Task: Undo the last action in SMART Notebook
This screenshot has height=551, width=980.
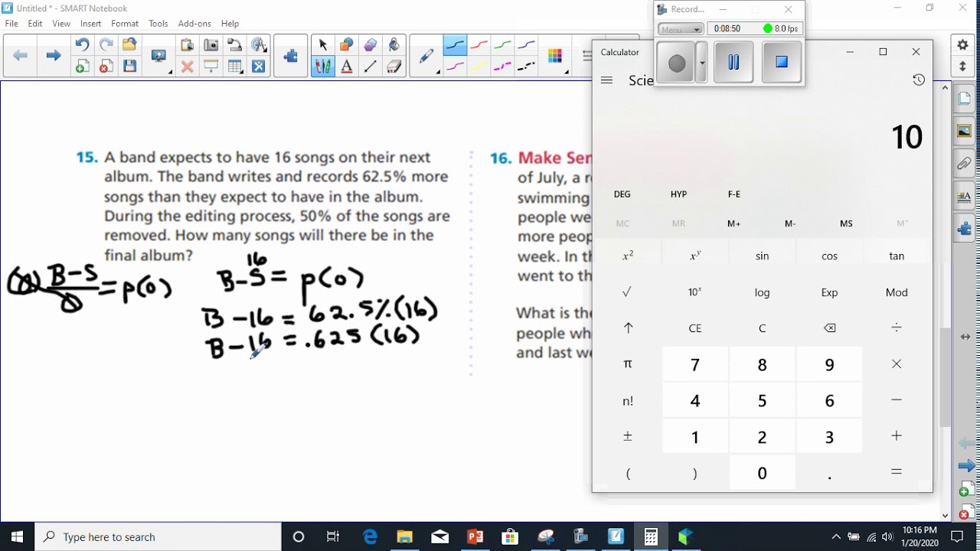Action: point(82,45)
